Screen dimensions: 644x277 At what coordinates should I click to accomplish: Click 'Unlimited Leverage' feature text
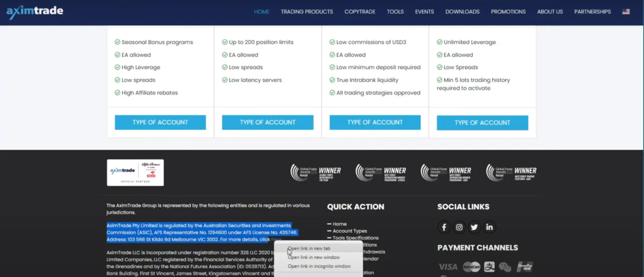click(x=469, y=42)
